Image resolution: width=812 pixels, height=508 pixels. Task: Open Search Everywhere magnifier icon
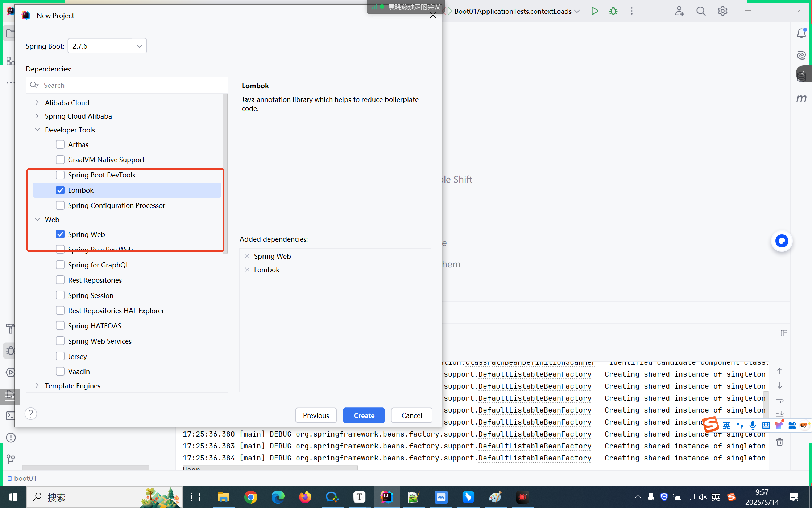[701, 11]
